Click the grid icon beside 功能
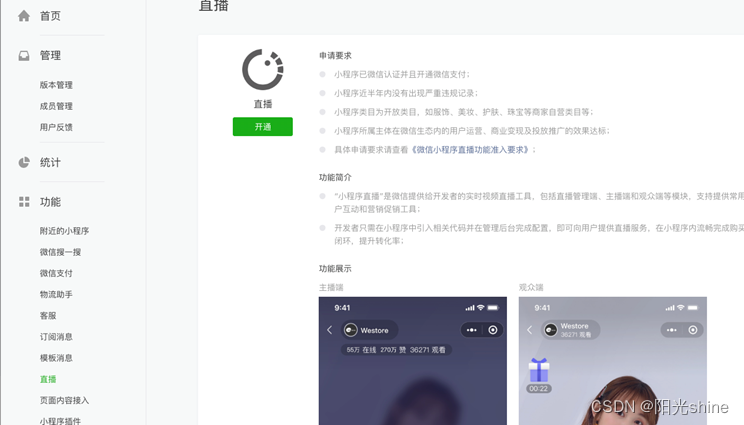Viewport: 744px width, 425px height. tap(24, 202)
